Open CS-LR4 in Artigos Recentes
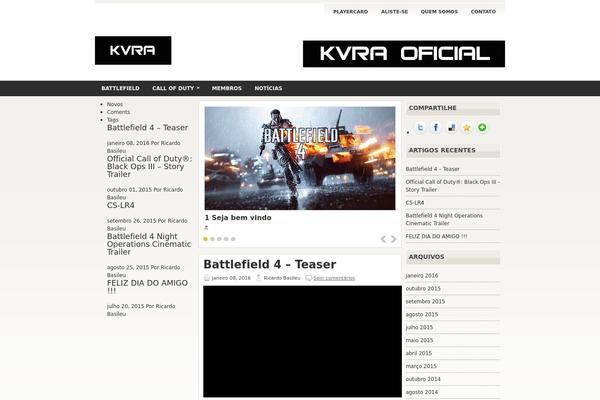This screenshot has height=400, width=600. tap(415, 202)
